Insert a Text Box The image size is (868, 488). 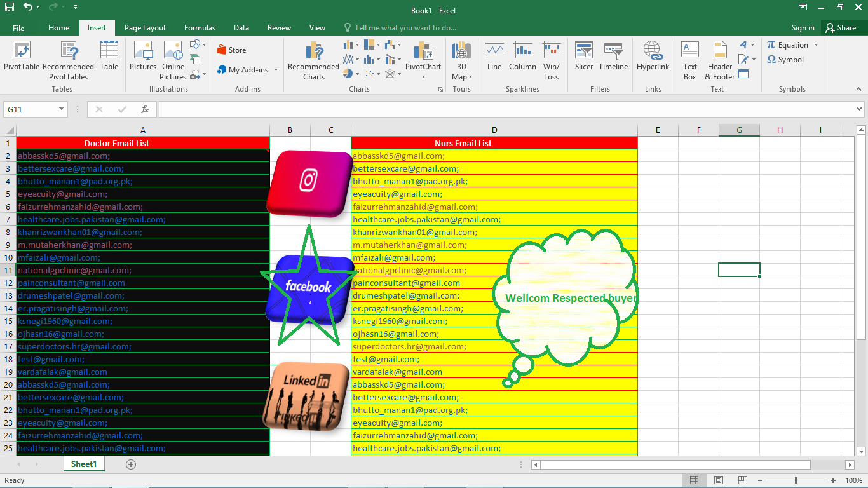click(x=689, y=60)
